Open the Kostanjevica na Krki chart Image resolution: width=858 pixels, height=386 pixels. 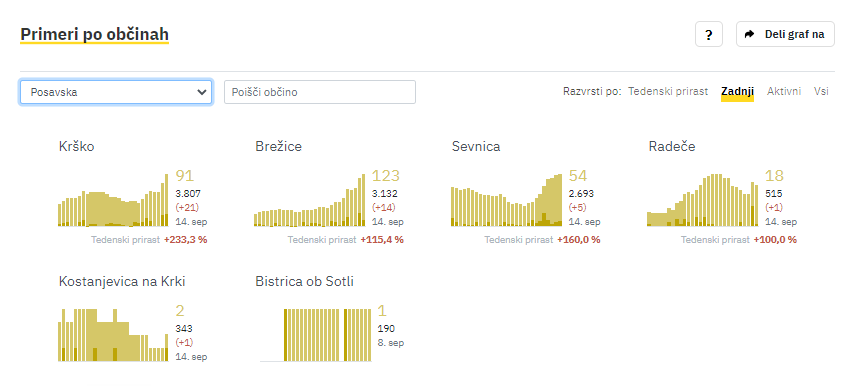tap(113, 335)
